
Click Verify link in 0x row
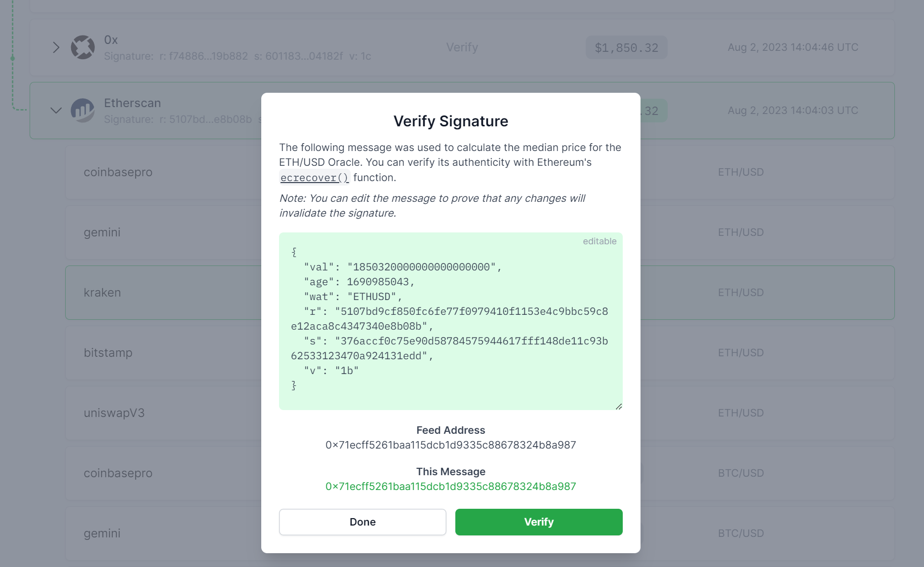462,47
